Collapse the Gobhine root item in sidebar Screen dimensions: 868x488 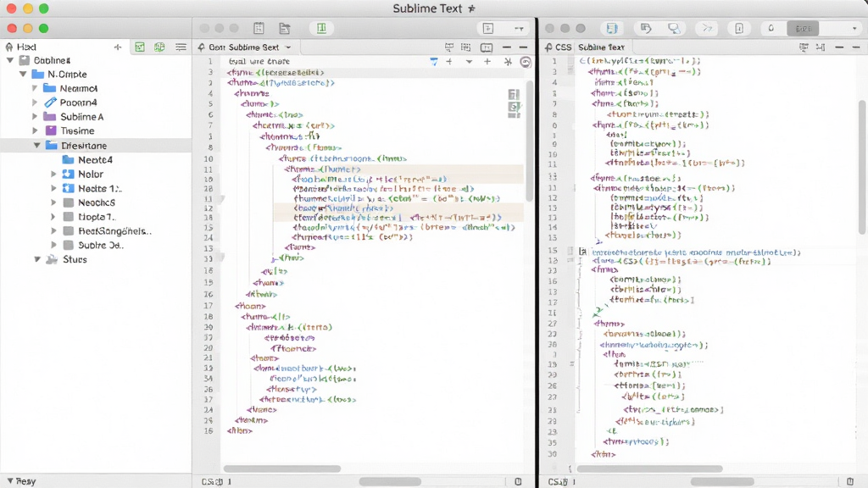[10, 60]
